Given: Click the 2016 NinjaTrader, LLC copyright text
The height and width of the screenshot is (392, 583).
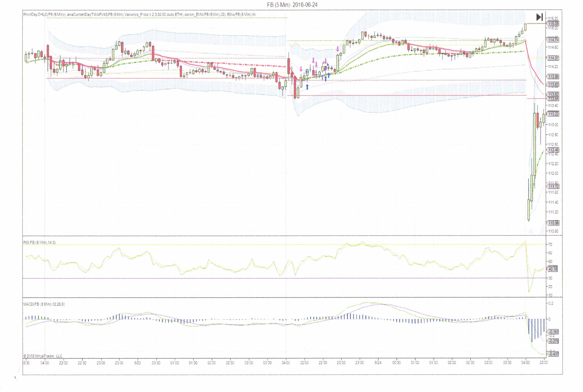Looking at the screenshot, I should pyautogui.click(x=43, y=356).
